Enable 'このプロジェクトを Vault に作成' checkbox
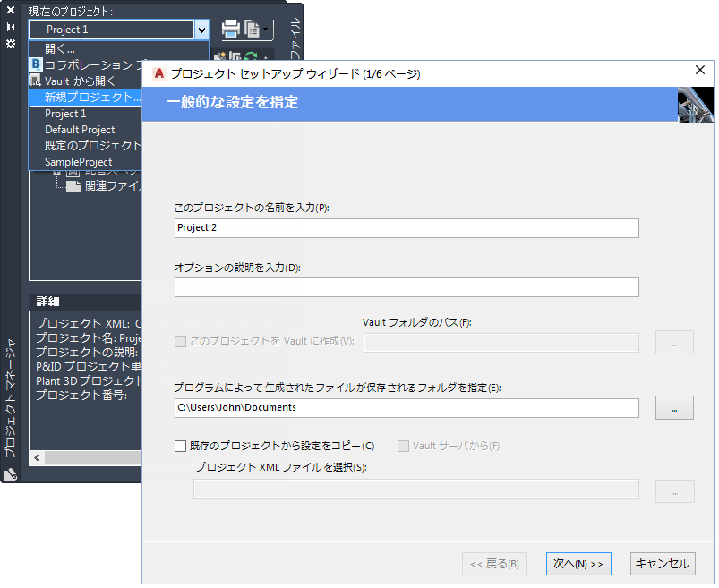The height and width of the screenshot is (588, 719). click(x=180, y=342)
